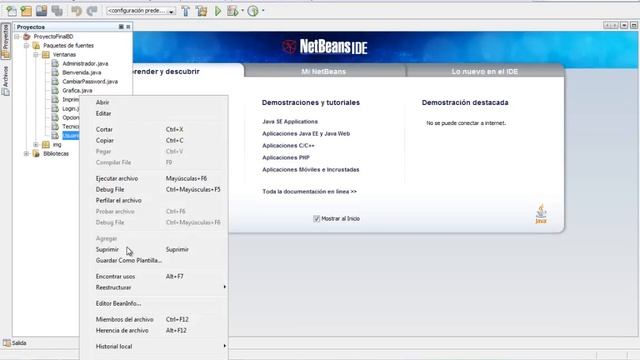Image resolution: width=640 pixels, height=360 pixels.
Task: Close the Proyectos panel
Action: click(x=128, y=27)
